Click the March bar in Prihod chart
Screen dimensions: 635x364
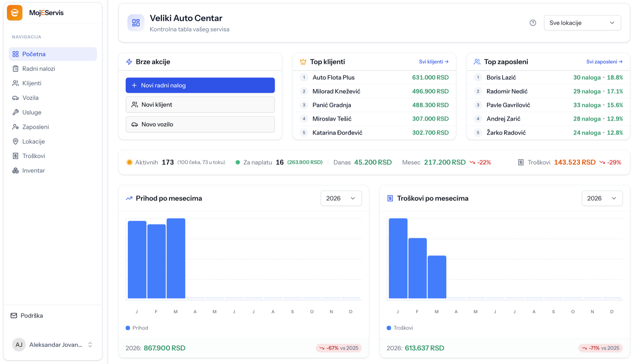(x=176, y=258)
